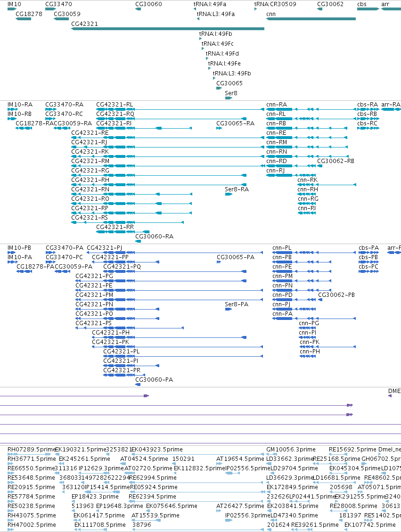Select the CG30060 gene label in top track
Viewport: 401px width, 532px height.
click(x=148, y=4)
